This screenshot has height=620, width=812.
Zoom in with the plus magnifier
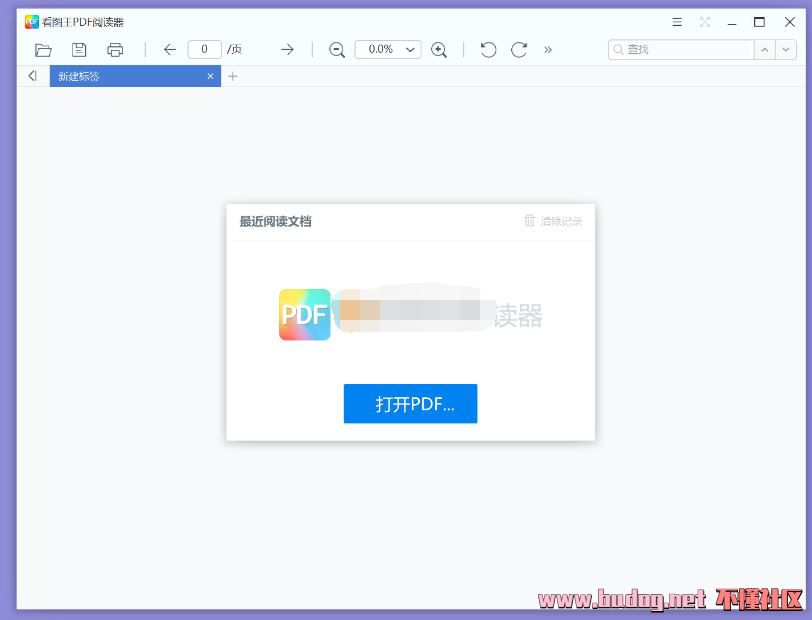click(439, 50)
